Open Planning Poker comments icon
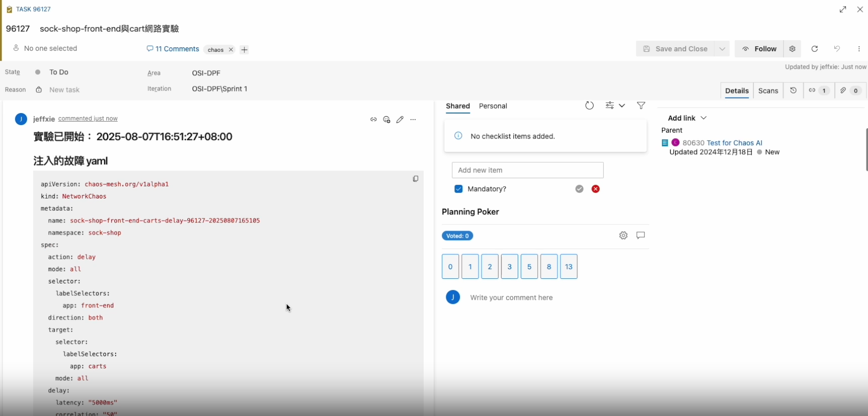 coord(640,236)
